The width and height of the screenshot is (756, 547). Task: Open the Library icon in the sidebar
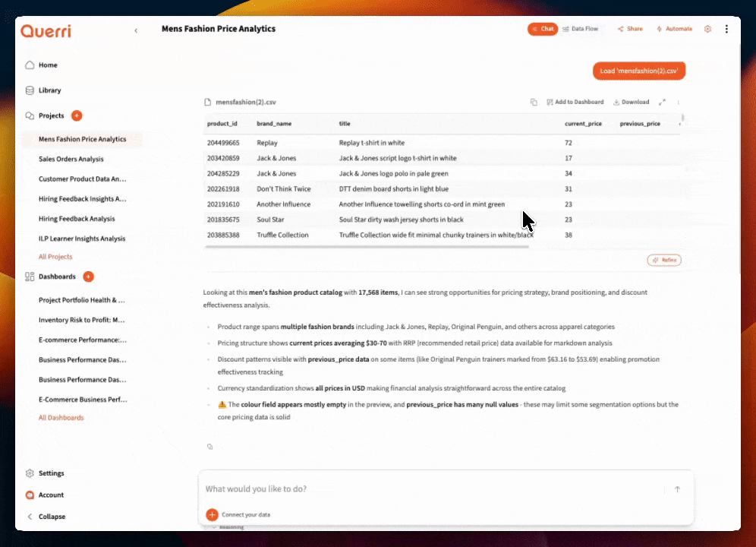click(29, 90)
